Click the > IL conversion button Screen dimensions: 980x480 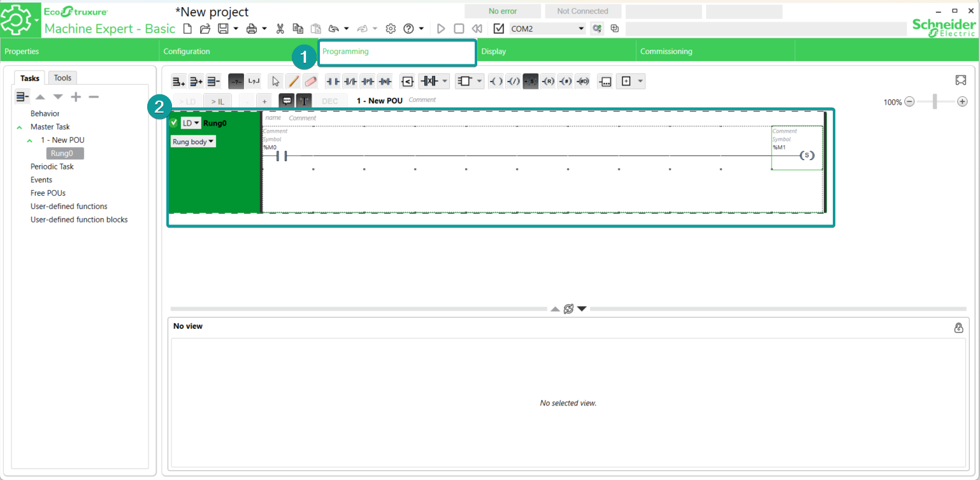click(x=217, y=101)
